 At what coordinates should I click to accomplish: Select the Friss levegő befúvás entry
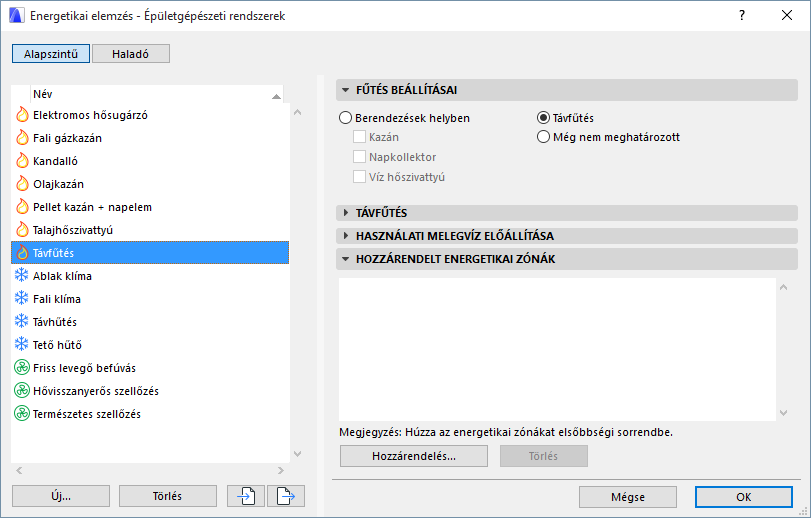(150, 368)
